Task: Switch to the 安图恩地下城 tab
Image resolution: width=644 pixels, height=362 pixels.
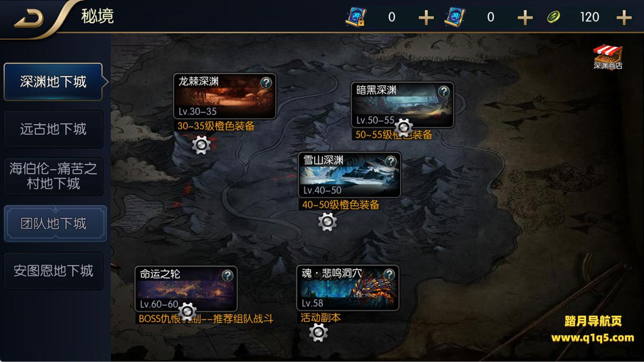Action: [x=53, y=270]
